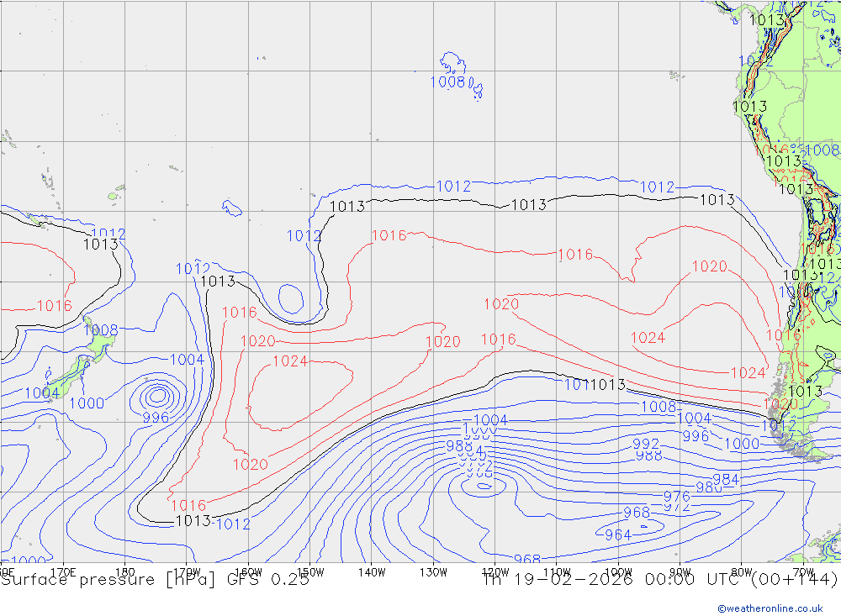The height and width of the screenshot is (616, 841).
Task: Click the blue '980' isobar label
Action: (709, 487)
